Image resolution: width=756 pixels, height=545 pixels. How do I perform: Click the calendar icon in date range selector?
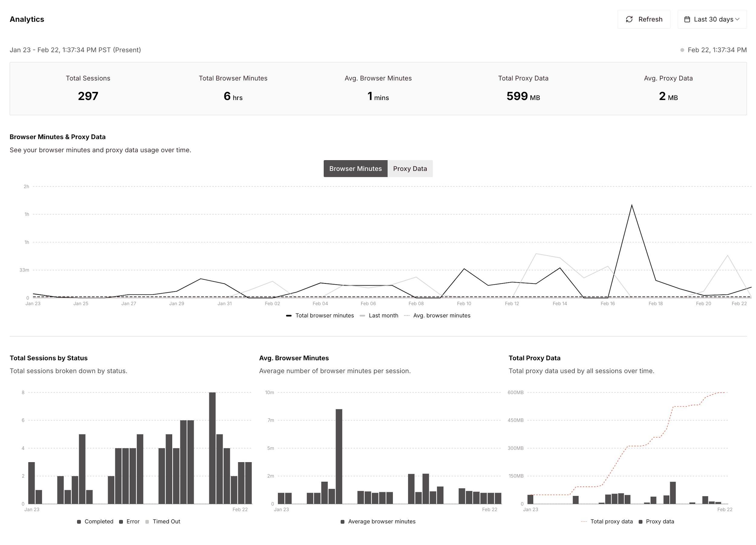[687, 19]
